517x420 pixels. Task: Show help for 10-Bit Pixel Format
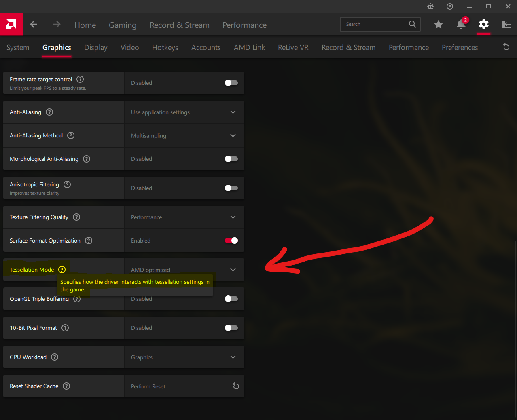coord(65,328)
